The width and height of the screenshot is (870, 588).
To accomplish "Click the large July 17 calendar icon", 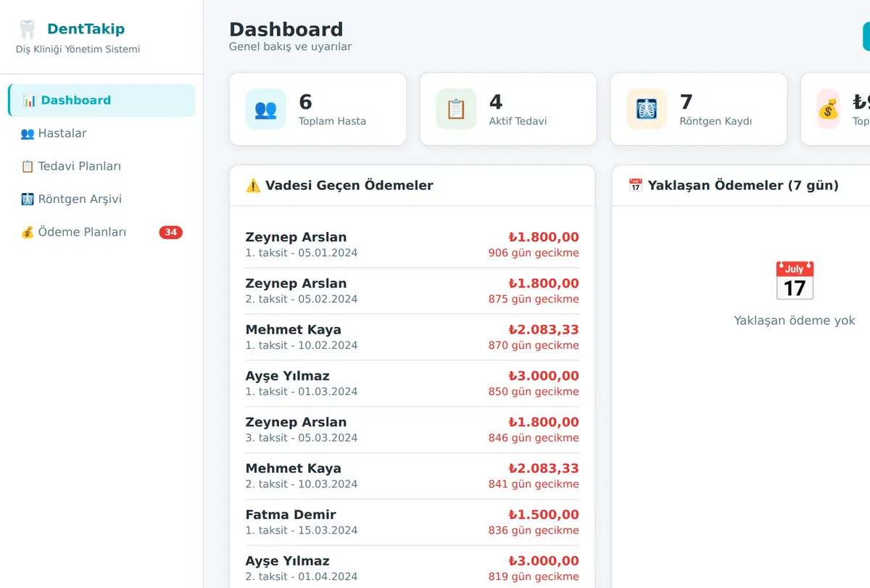I will coord(795,281).
